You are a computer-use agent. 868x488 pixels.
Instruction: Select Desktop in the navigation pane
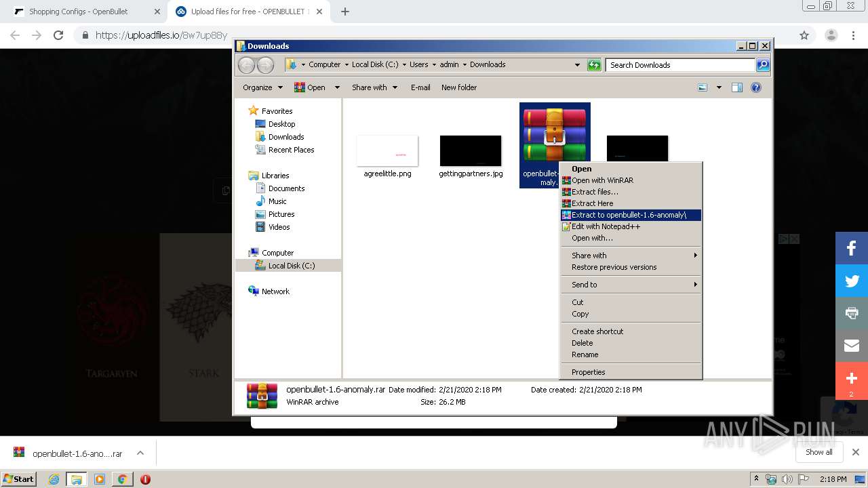(275, 124)
